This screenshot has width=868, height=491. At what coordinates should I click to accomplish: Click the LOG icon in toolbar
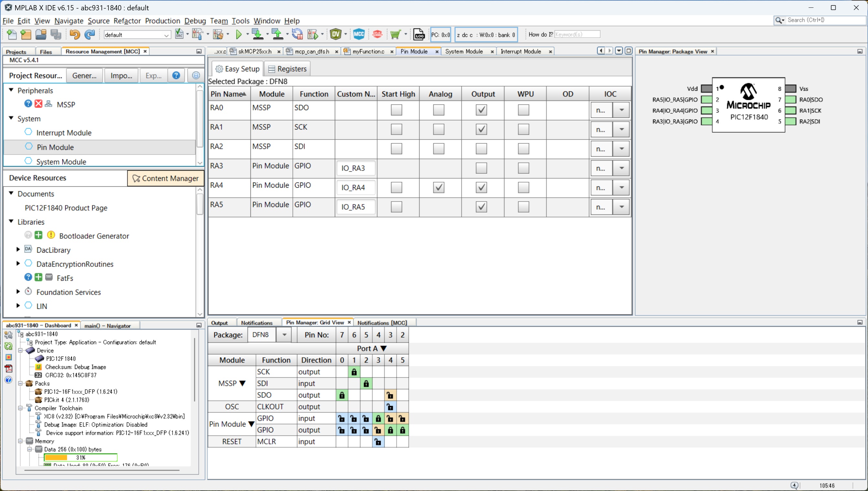point(419,34)
